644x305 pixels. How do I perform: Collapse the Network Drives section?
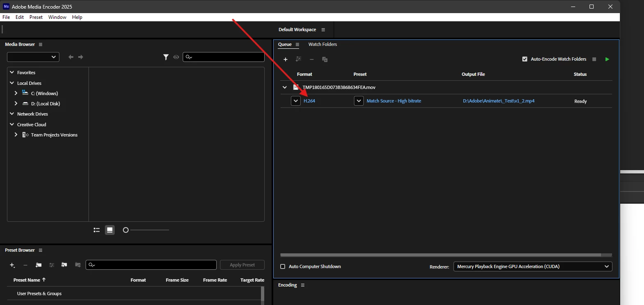tap(12, 114)
